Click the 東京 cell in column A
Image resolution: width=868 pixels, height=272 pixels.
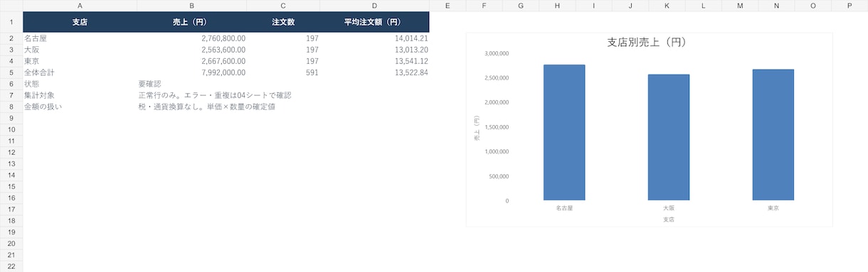pos(80,61)
